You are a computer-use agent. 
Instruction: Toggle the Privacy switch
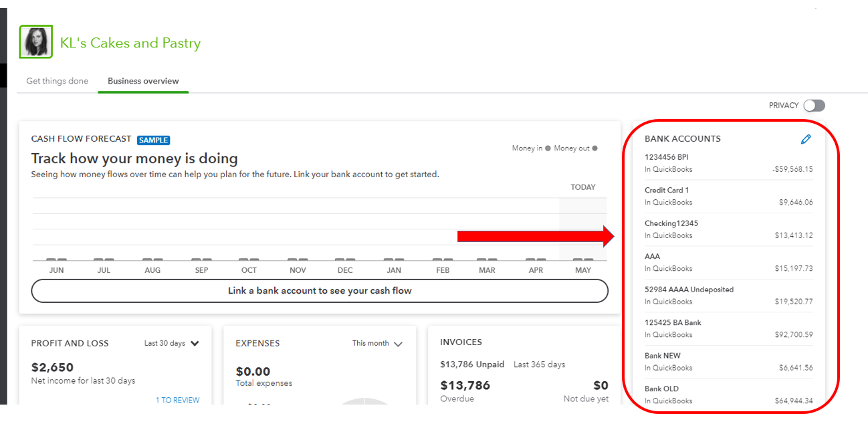(x=814, y=105)
